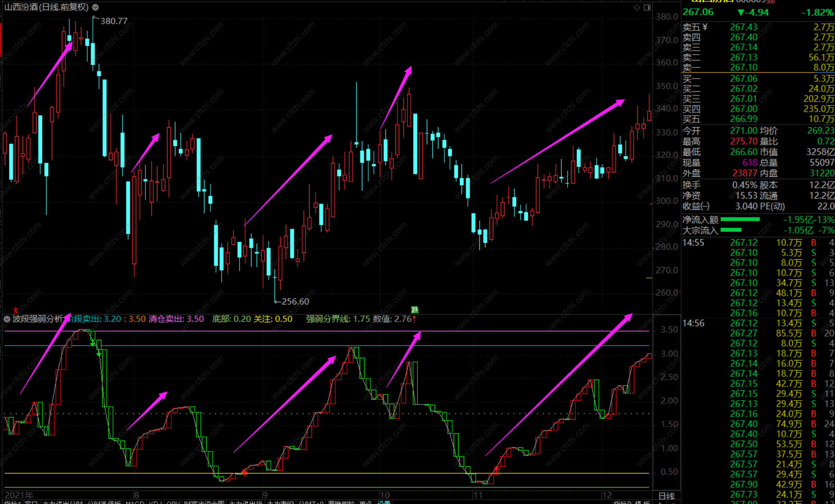Screen dimensions: 835x504
Task: Click the diamond icon at chart top-right
Action: pos(637,7)
